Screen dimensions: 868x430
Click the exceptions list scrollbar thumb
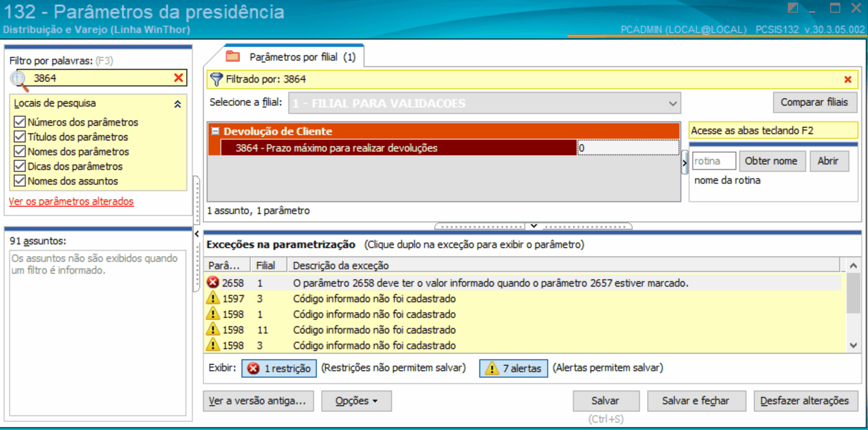(853, 294)
